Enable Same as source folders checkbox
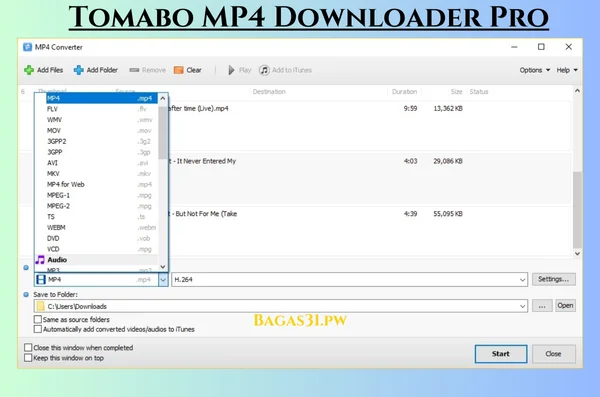 click(x=38, y=319)
